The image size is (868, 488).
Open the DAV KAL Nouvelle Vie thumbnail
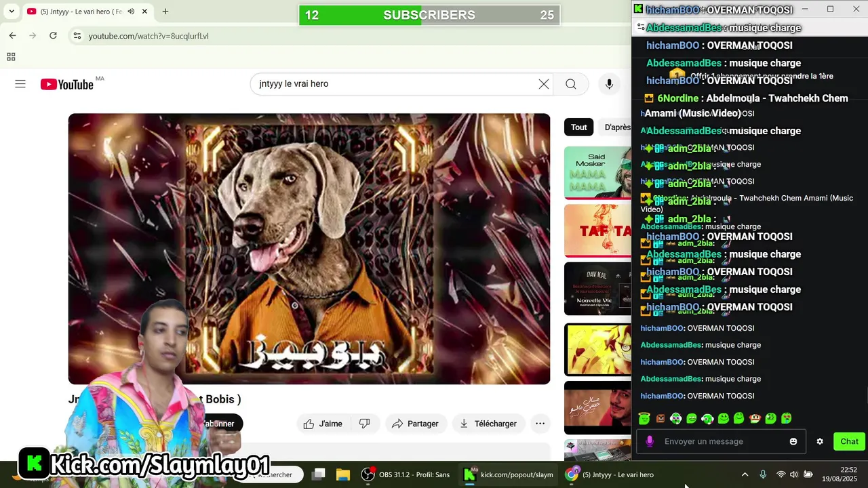click(597, 289)
